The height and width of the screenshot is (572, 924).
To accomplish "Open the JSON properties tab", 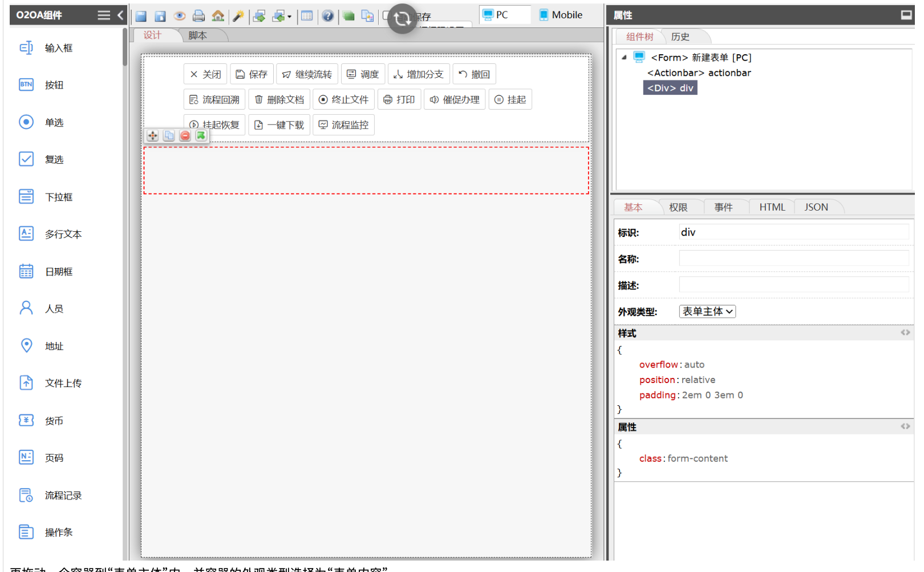I will coord(816,207).
